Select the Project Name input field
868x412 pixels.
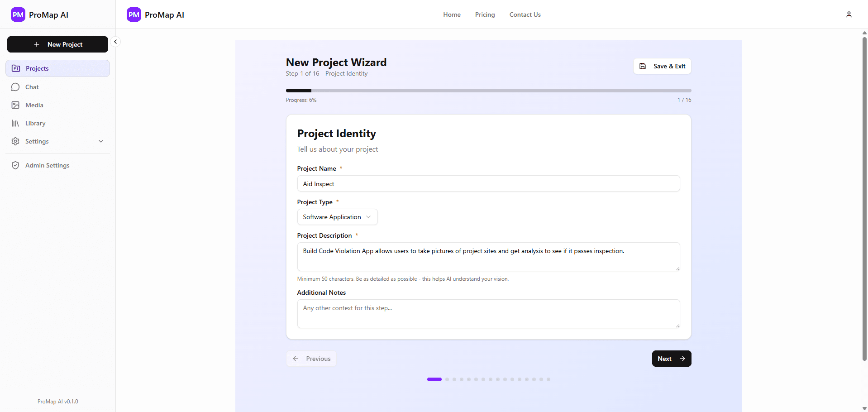[x=488, y=183]
